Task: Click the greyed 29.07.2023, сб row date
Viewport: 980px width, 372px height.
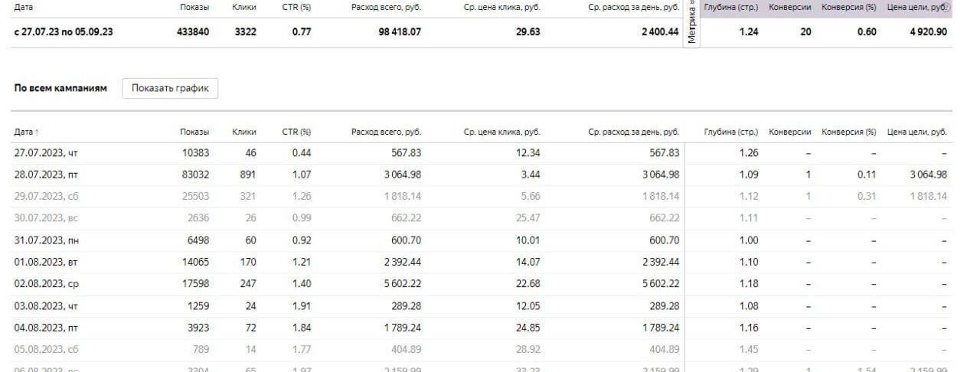Action: coord(46,197)
